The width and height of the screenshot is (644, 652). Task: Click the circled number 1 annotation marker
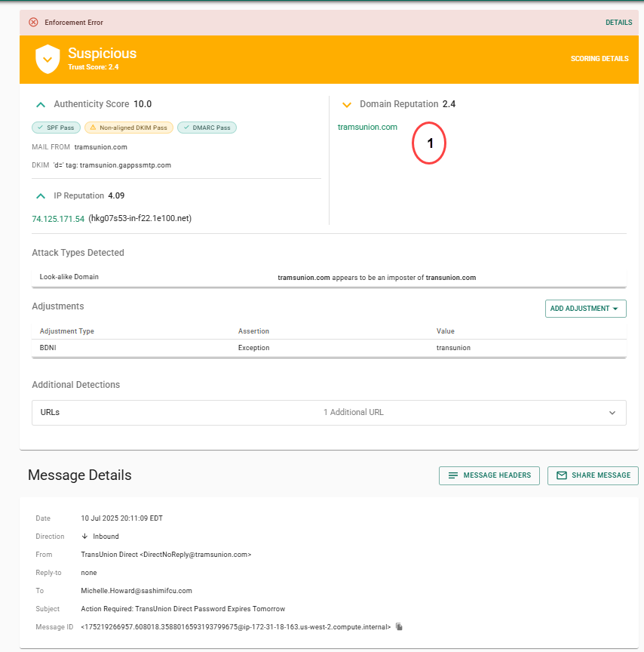[x=429, y=143]
